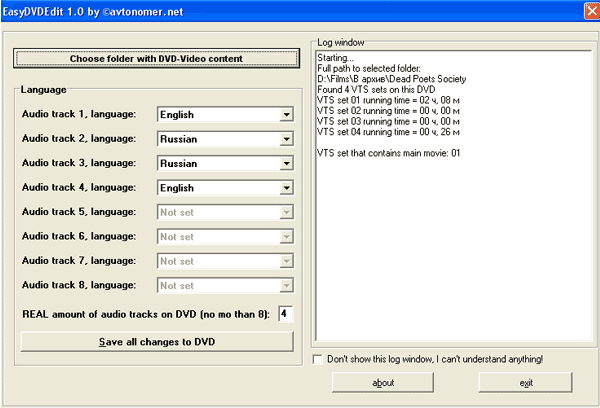Viewport: 600px width, 408px height.
Task: Open the disabled Audio track 6 dropdown
Action: point(286,237)
